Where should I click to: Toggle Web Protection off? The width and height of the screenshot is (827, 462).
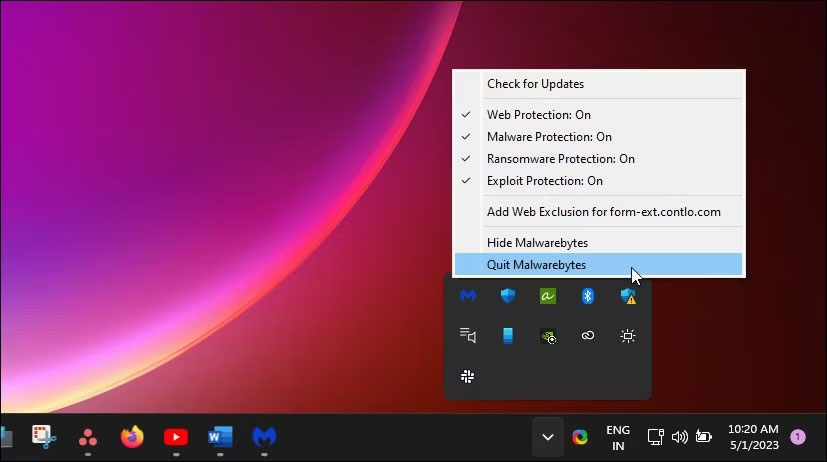[538, 115]
